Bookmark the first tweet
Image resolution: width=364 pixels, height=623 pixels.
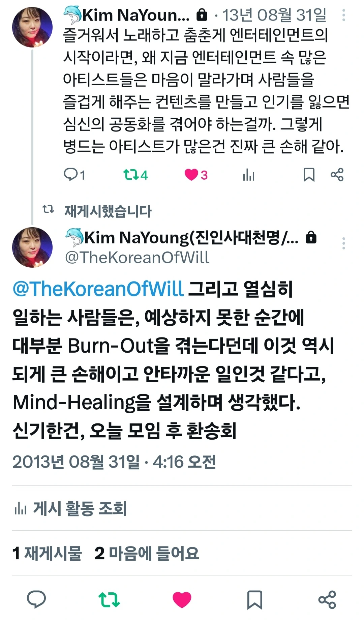coord(309,175)
